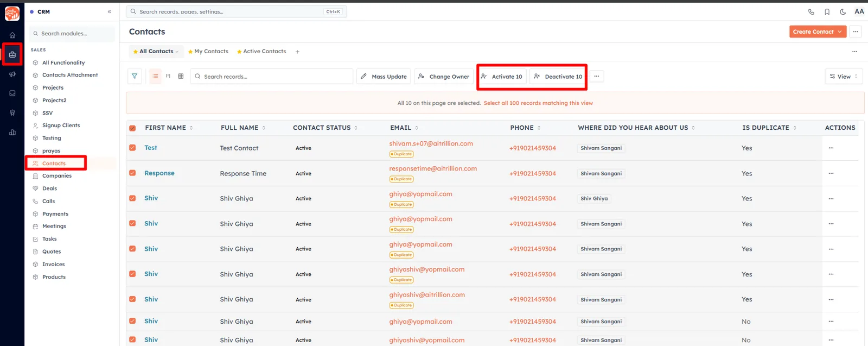Click the phone dialer icon in header
This screenshot has width=868, height=346.
[x=811, y=11]
